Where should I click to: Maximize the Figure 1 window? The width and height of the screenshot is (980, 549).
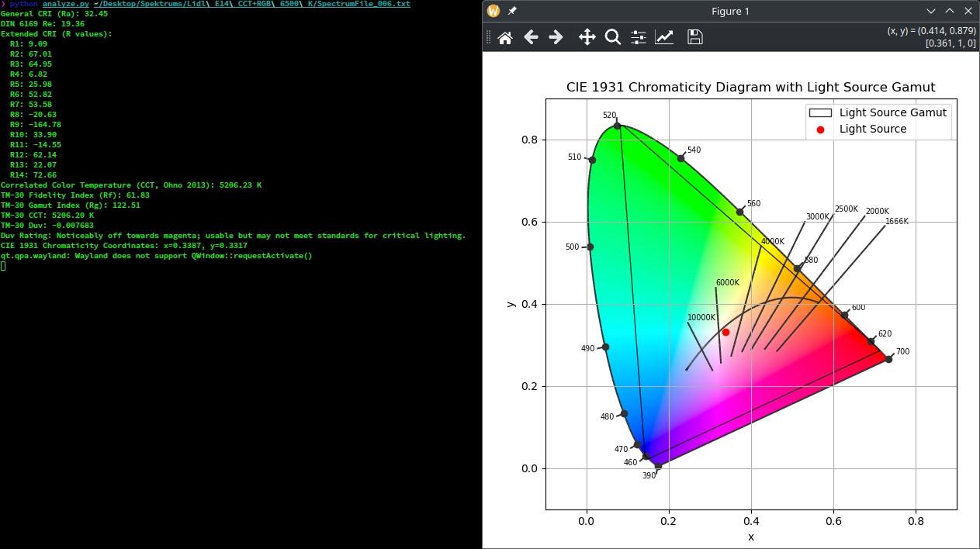950,11
